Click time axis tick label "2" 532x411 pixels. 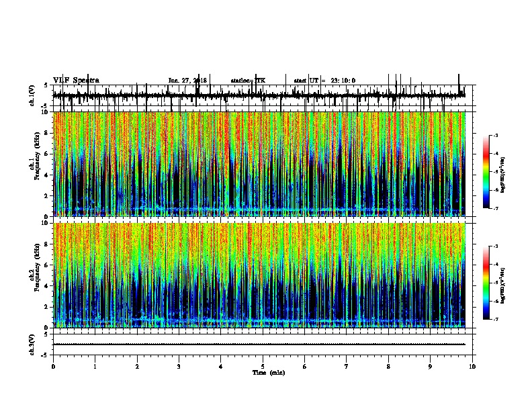[137, 367]
